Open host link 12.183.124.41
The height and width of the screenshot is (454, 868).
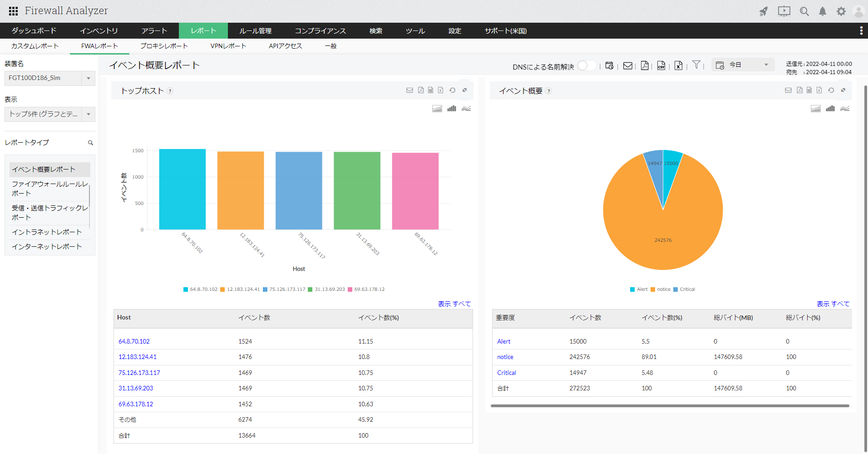[x=138, y=357]
